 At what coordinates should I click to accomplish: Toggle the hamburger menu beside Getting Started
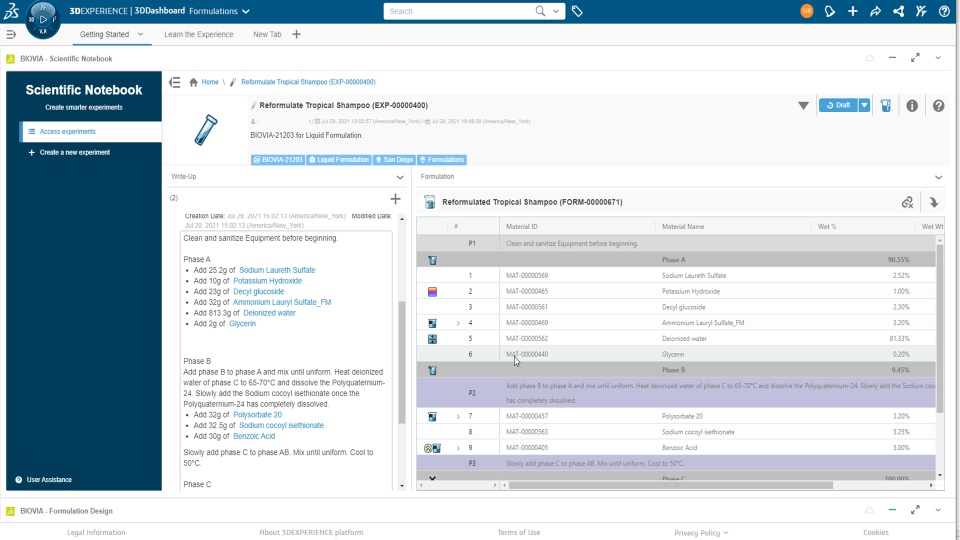tap(11, 34)
